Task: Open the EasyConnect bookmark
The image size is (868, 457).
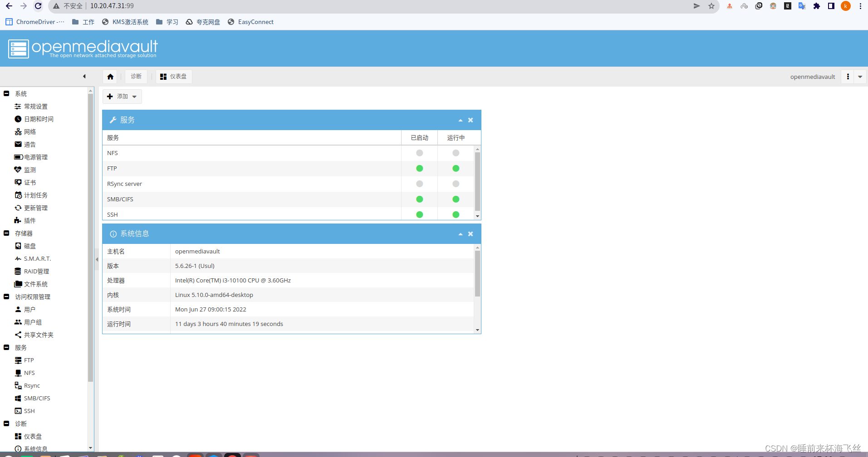Action: point(250,22)
